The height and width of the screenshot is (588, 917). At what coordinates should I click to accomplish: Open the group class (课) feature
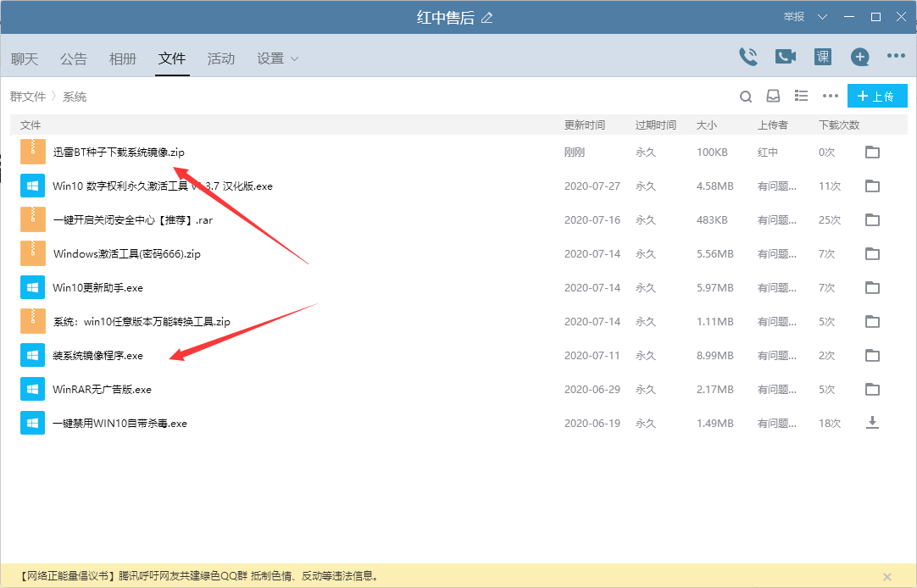(x=823, y=57)
